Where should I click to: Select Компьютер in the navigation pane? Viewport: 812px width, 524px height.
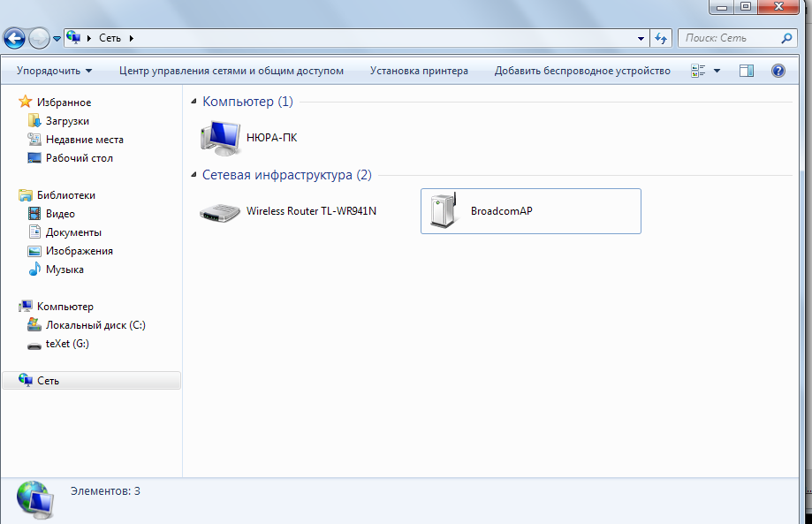[x=56, y=307]
